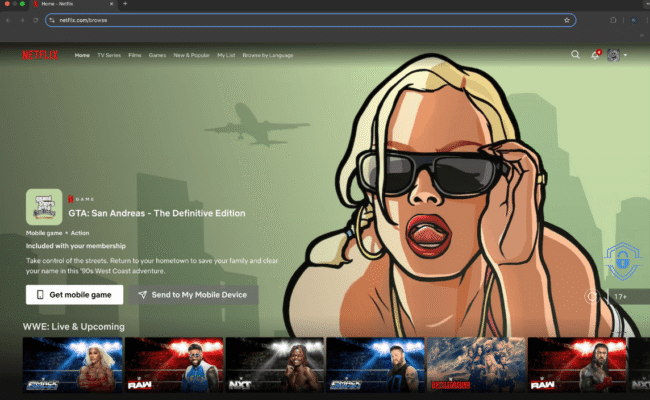The image size is (650, 400).
Task: Click the blue shield lock extension icon
Action: pos(622,261)
